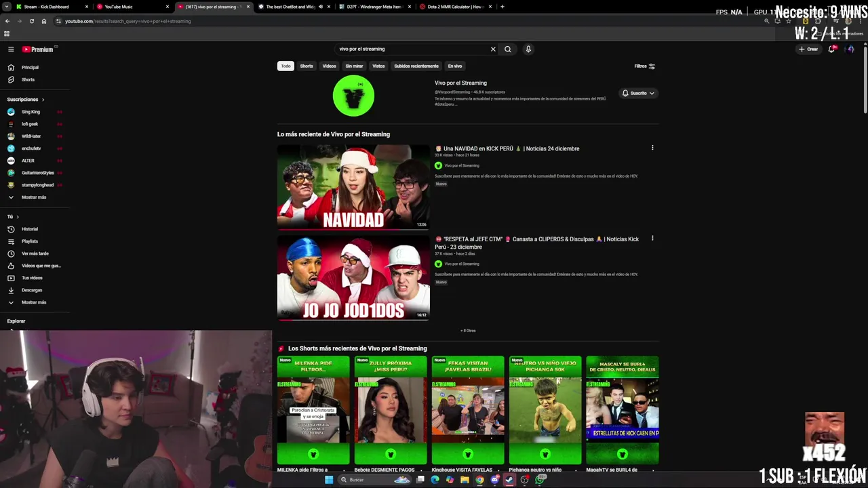Select the Sin mirar filter chip

[x=354, y=66]
